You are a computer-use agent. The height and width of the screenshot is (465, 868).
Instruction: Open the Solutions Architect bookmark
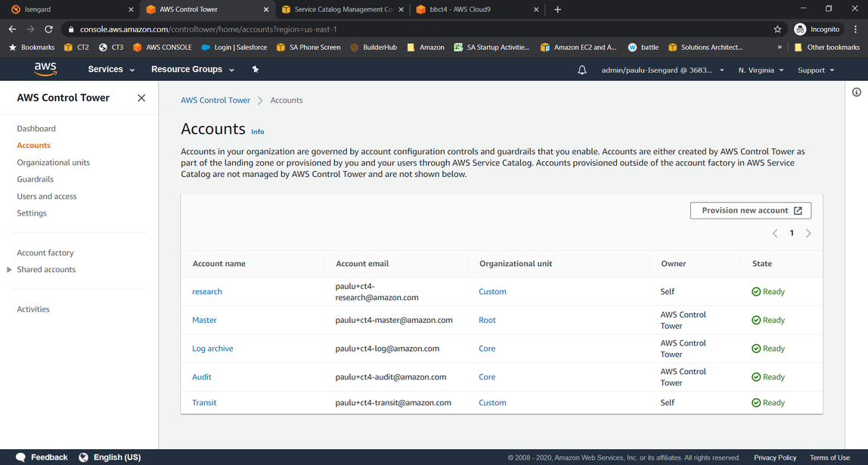[705, 48]
